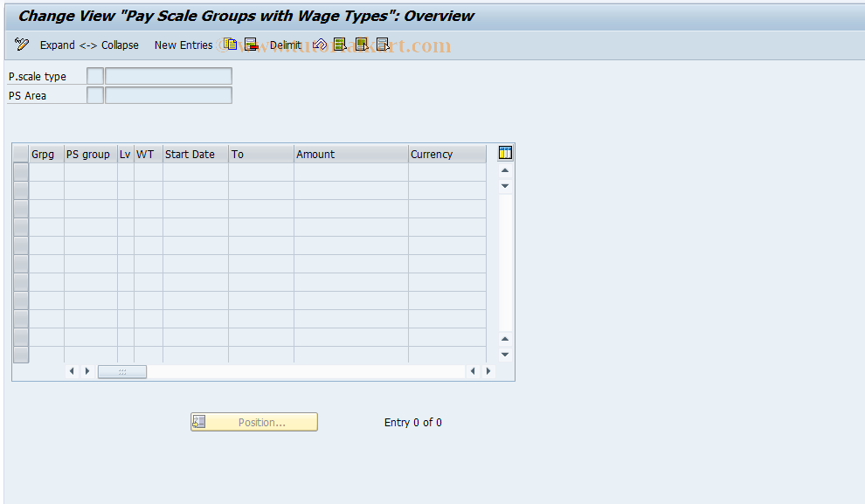Click the Delete row icon
This screenshot has width=865, height=504.
(x=252, y=45)
